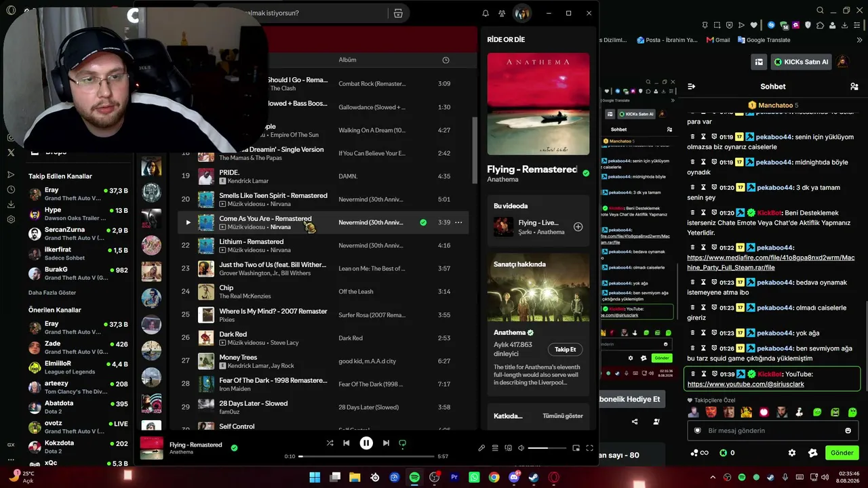This screenshot has width=868, height=488.
Task: Toggle the saved checkmark on Come As You Are
Action: (423, 222)
